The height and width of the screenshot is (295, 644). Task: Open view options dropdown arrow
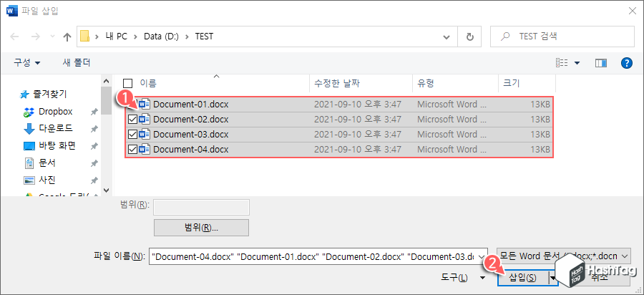click(x=577, y=63)
